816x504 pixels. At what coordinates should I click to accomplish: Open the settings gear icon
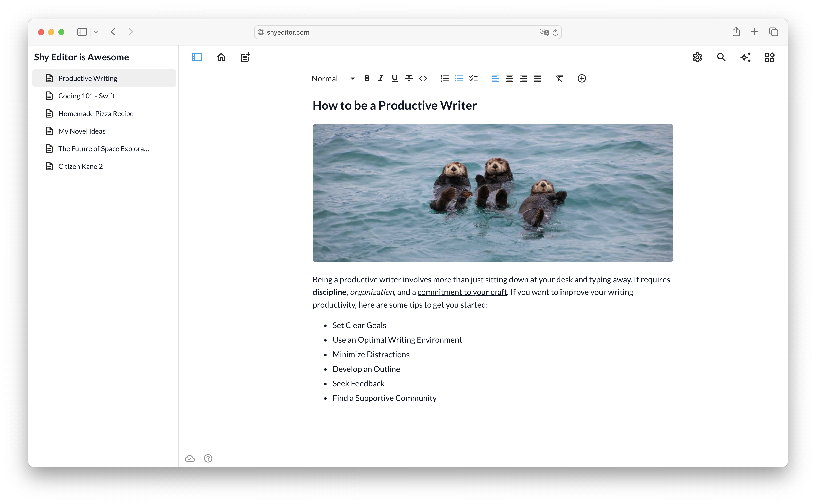pos(697,57)
